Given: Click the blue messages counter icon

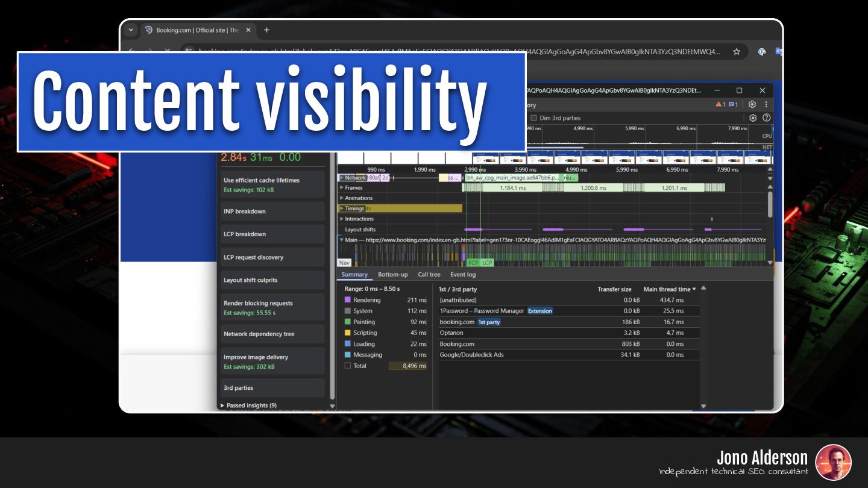Looking at the screenshot, I should coord(733,104).
